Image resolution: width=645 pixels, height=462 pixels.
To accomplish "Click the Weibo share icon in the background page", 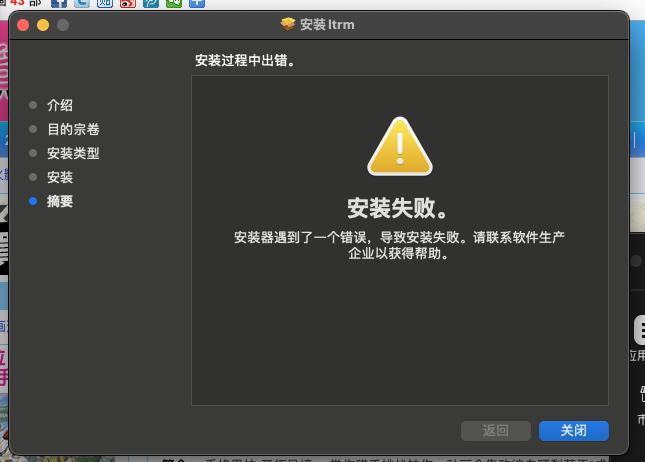I will point(128,3).
